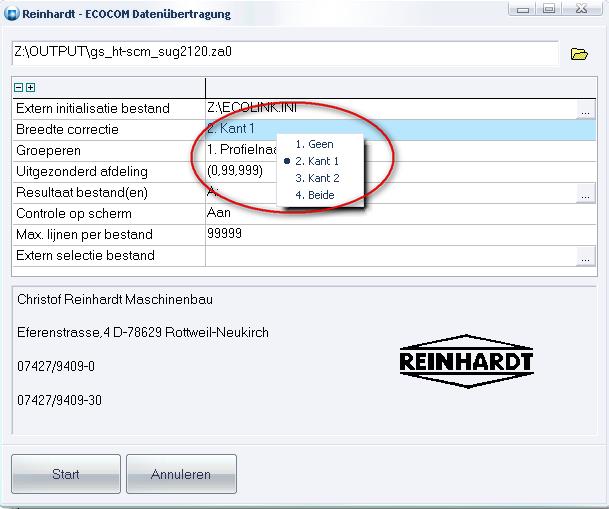609x509 pixels.
Task: Select the 'Extern selectie bestand' row label
Action: [85, 255]
